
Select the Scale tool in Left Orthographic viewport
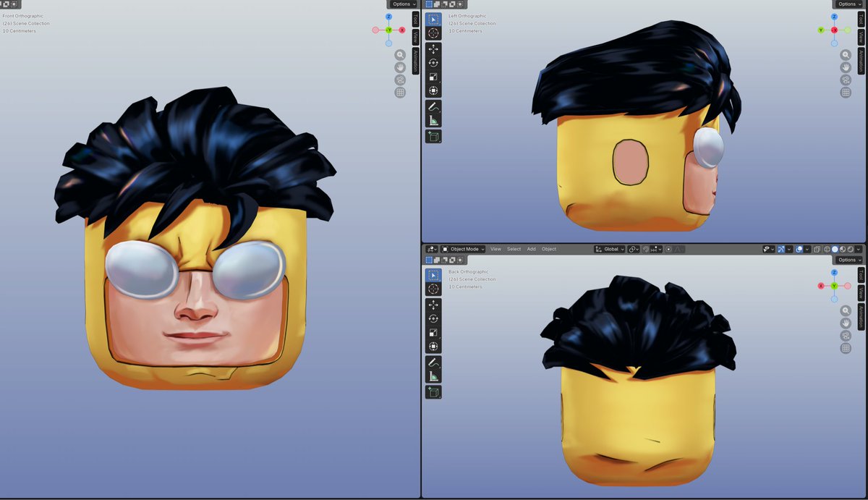tap(433, 77)
